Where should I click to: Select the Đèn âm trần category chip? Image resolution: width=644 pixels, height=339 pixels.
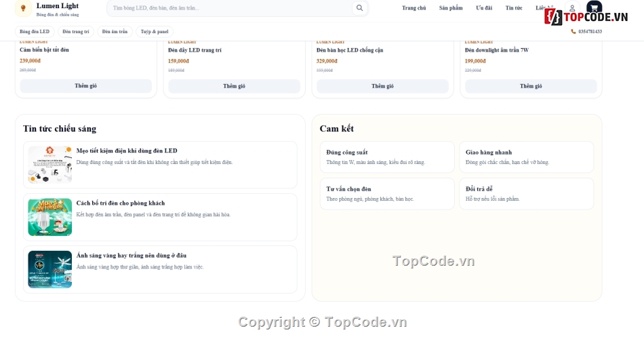coord(115,32)
